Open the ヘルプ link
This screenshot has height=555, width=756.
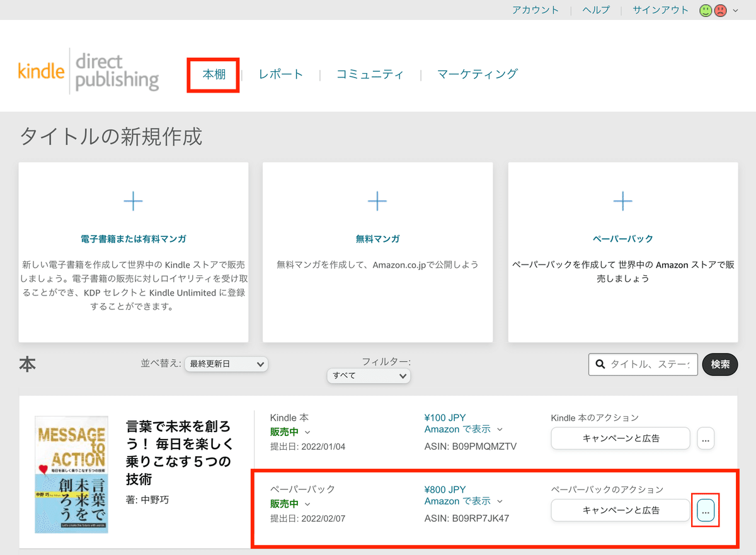[596, 10]
